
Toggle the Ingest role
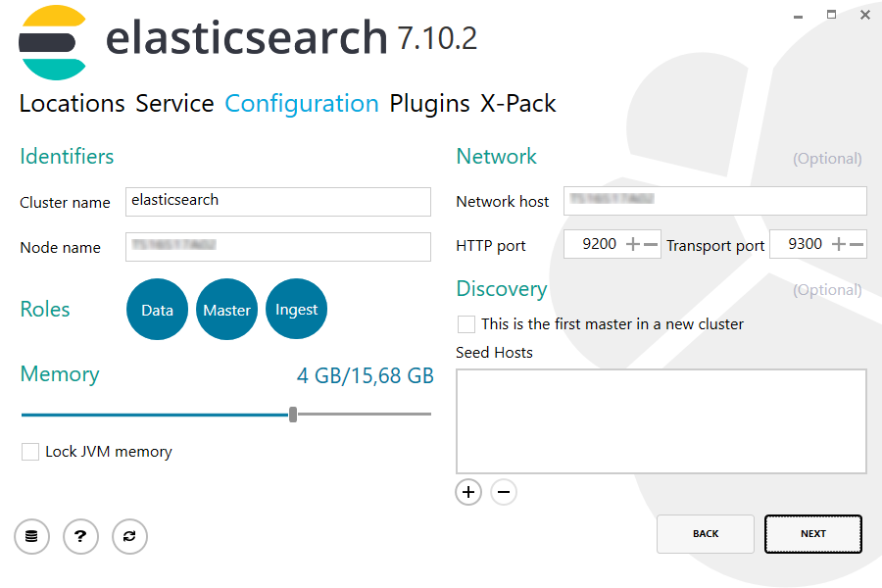coord(296,309)
